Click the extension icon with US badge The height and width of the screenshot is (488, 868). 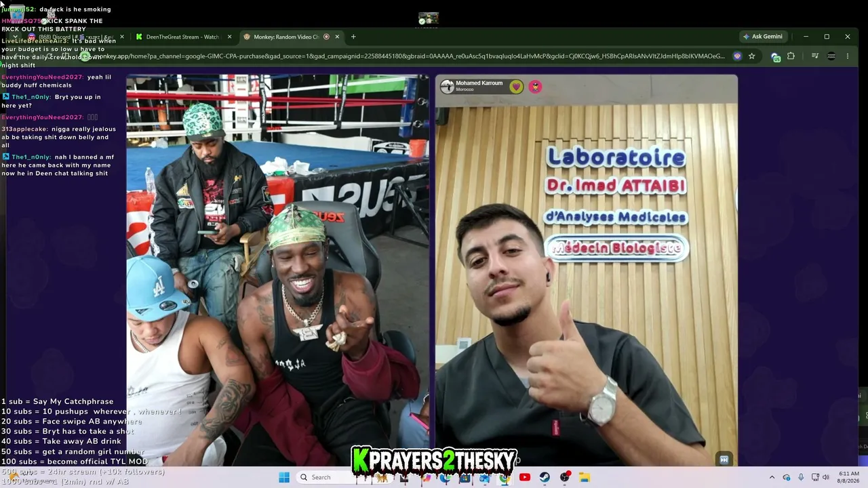pos(776,57)
